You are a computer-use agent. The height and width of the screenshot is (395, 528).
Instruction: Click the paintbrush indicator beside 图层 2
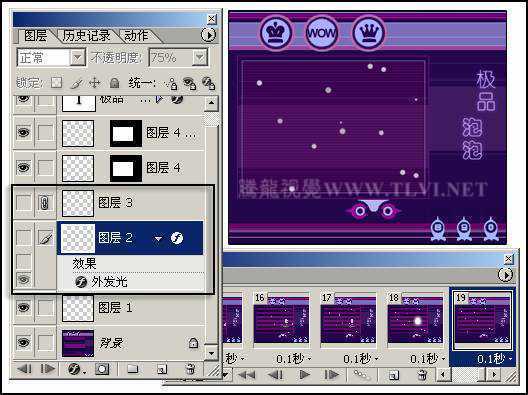45,238
